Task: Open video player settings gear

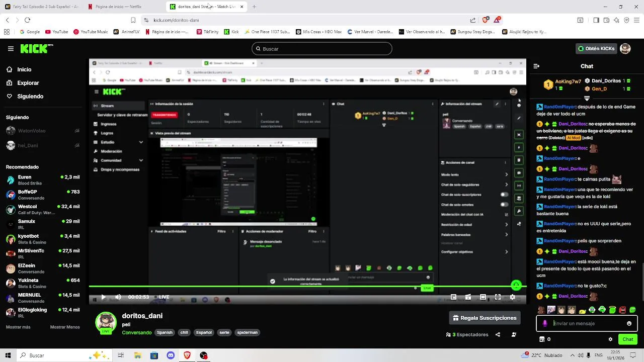Action: pos(512,297)
